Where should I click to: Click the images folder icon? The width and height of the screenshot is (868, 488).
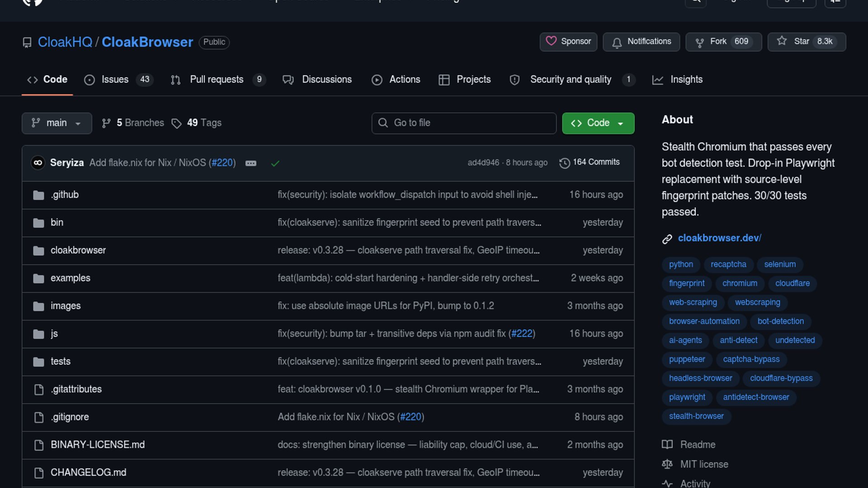(38, 306)
